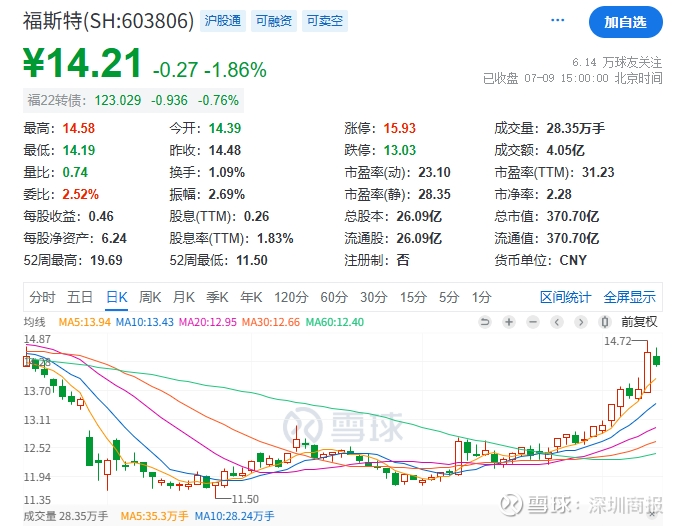Open the 前复权 price adjustment dropdown

(x=639, y=322)
